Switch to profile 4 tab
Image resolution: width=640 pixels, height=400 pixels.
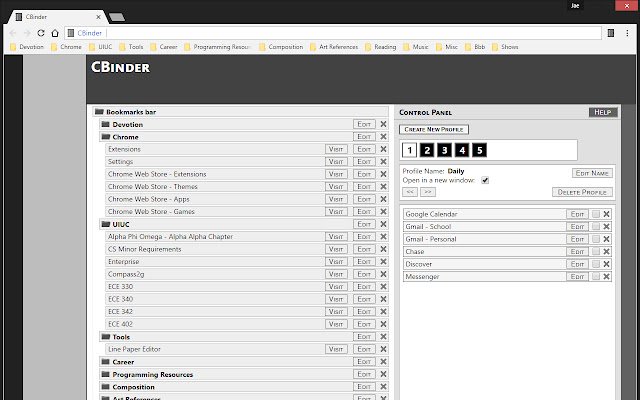[462, 150]
